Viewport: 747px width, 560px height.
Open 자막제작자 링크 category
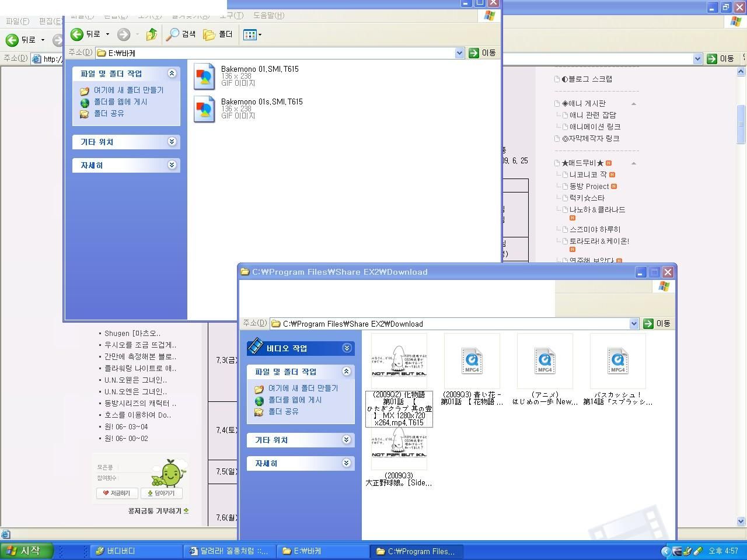590,139
